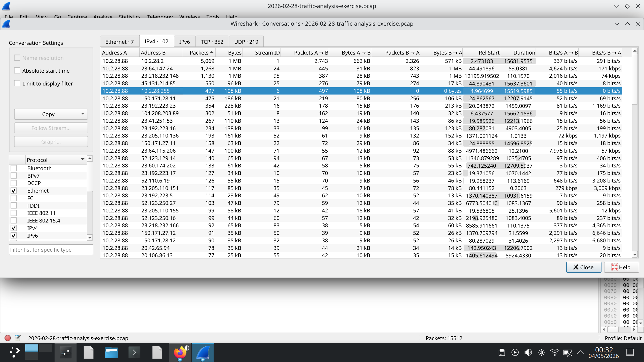Click the digital clock showing 00:32
Viewport: 644px width, 362px height.
pos(604,350)
